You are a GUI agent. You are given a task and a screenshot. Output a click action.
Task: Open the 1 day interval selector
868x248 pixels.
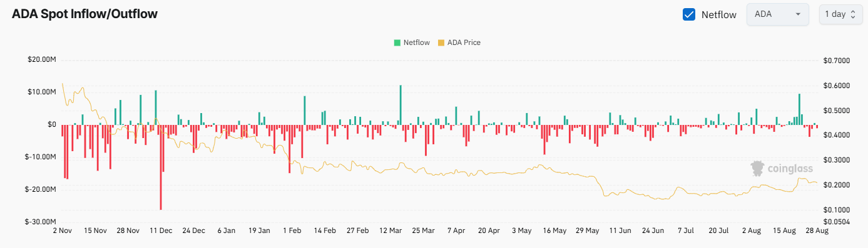840,14
